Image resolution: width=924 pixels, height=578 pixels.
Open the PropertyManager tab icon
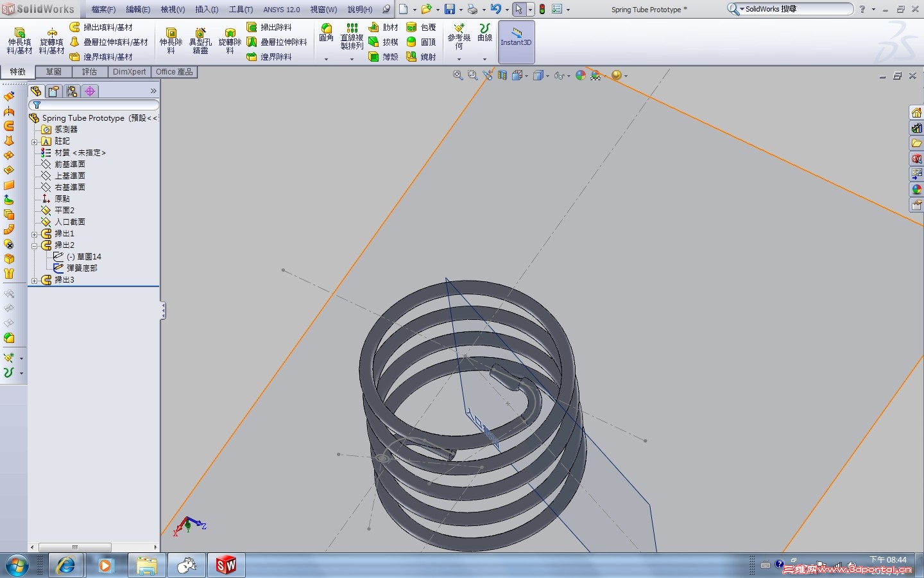pyautogui.click(x=54, y=91)
